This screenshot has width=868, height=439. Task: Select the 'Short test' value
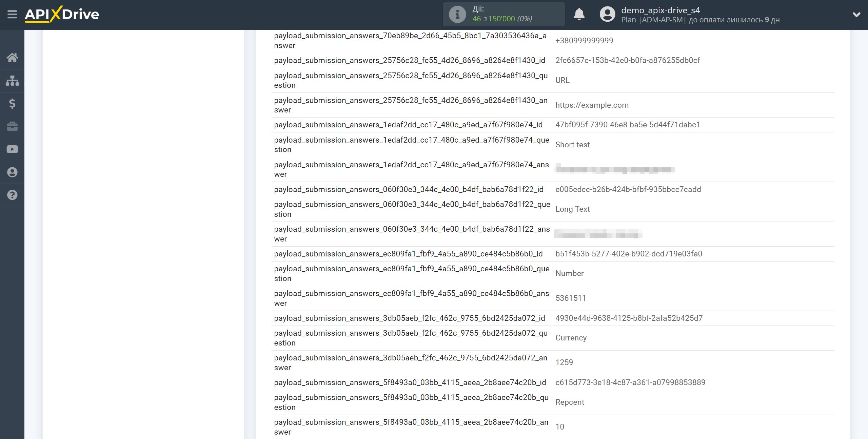(x=572, y=145)
